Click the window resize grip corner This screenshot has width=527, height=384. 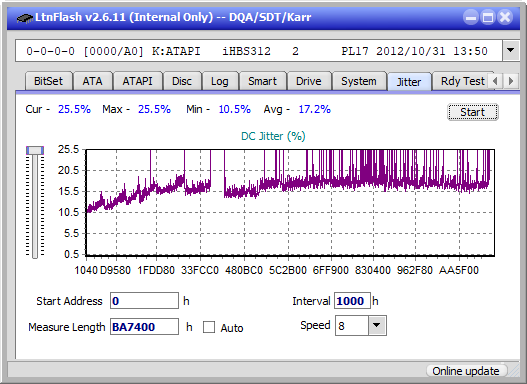(x=514, y=372)
